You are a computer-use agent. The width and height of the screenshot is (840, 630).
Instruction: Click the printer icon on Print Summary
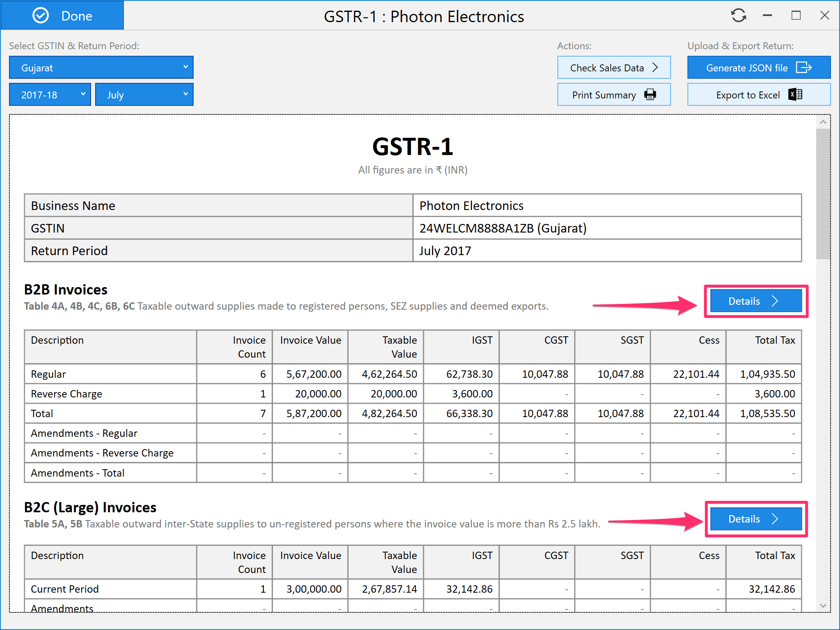coord(650,95)
